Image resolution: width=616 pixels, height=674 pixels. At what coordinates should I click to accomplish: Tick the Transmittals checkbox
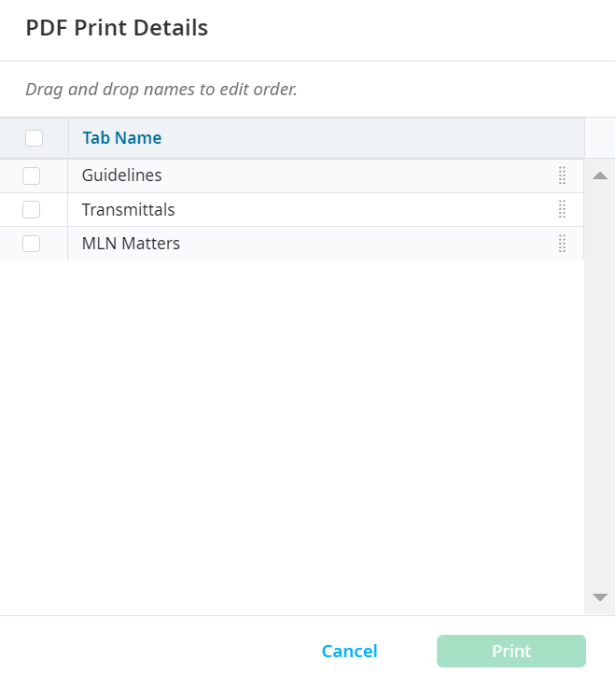32,209
